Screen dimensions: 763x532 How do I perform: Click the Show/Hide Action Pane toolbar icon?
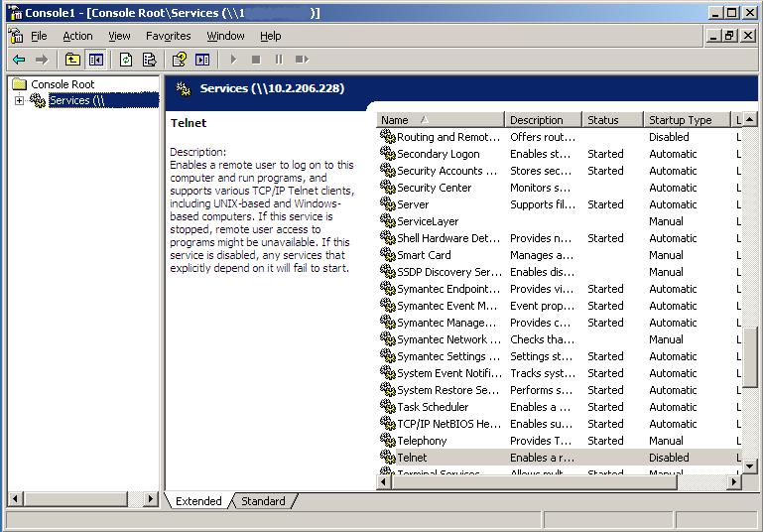click(202, 60)
